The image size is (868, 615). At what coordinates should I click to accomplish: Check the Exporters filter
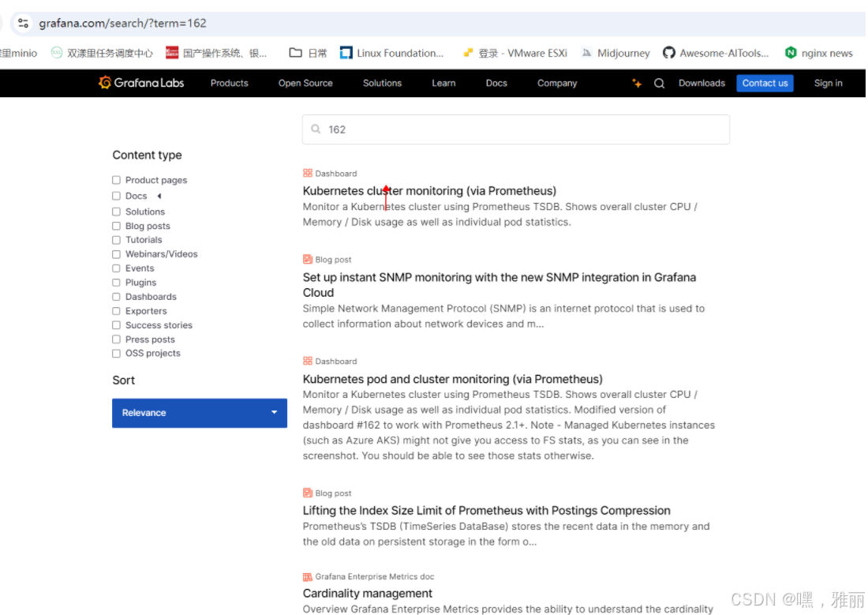coord(116,311)
